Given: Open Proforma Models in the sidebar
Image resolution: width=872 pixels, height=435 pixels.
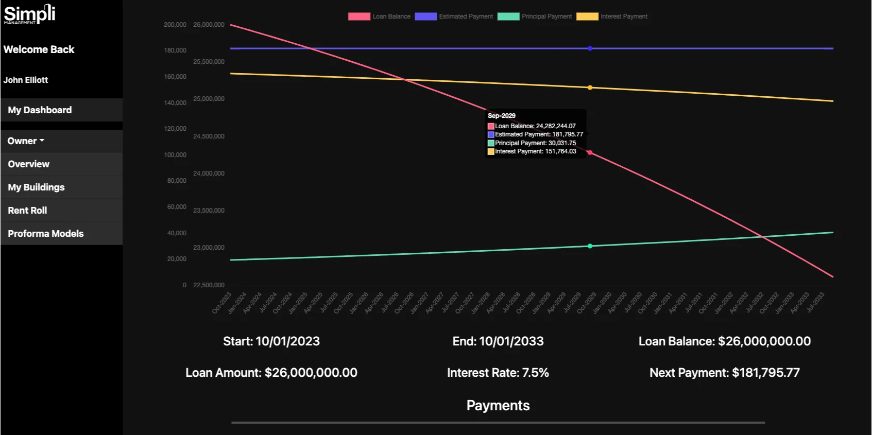Looking at the screenshot, I should 62,234.
